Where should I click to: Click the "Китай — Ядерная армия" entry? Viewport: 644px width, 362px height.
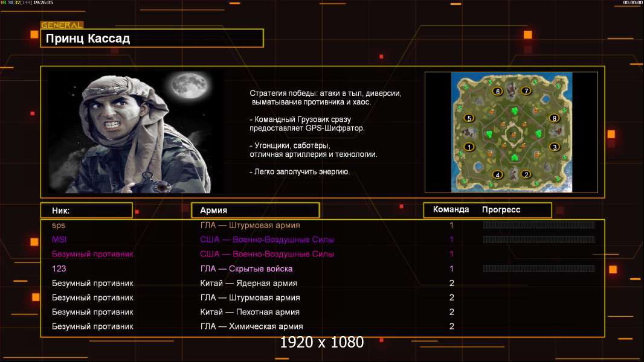point(248,283)
